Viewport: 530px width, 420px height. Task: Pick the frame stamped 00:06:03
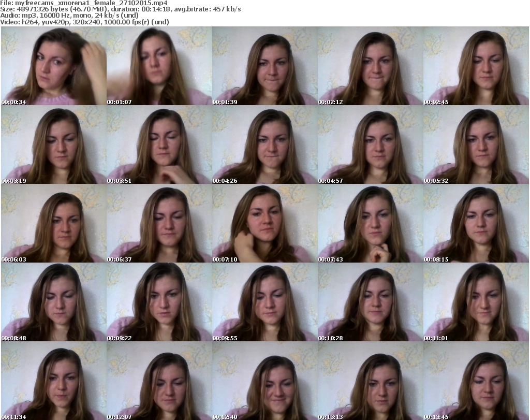[54, 224]
